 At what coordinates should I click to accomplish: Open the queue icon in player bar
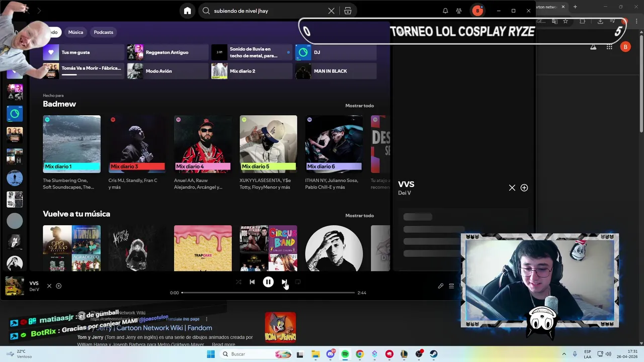(x=451, y=286)
